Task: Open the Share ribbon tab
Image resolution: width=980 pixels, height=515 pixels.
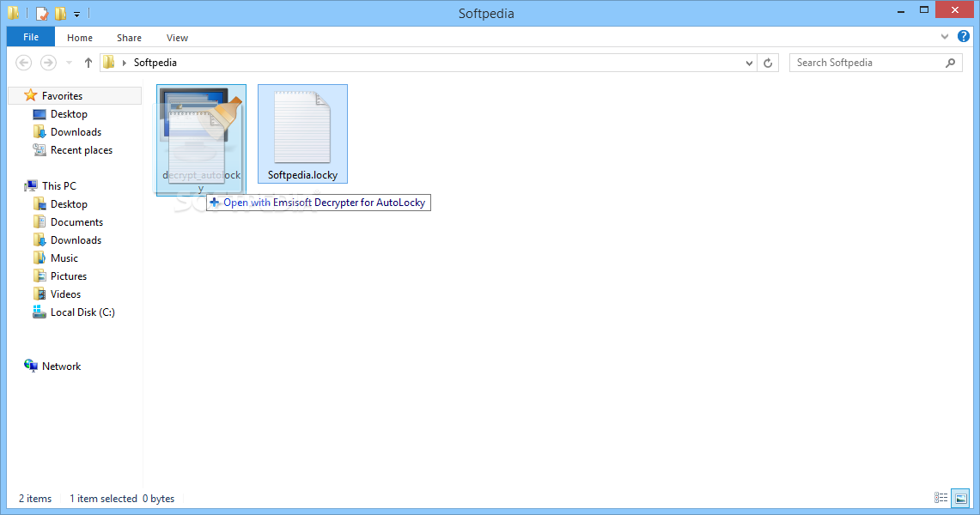Action: pyautogui.click(x=129, y=38)
